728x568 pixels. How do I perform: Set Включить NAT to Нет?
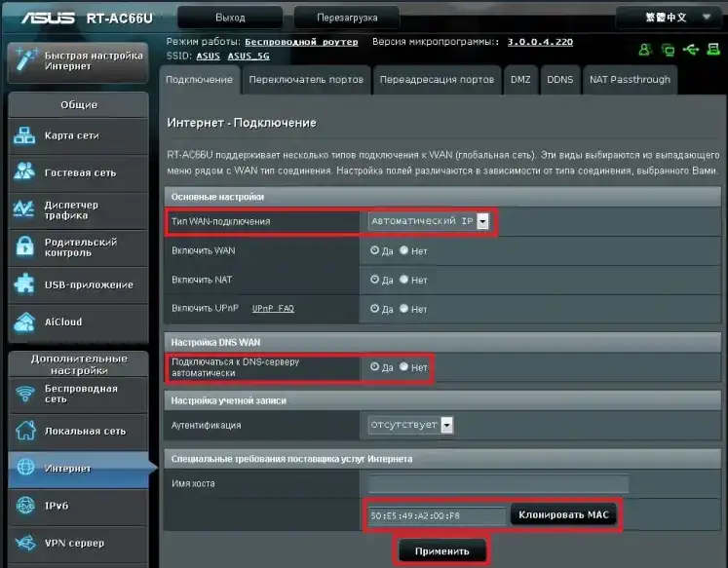tap(403, 280)
